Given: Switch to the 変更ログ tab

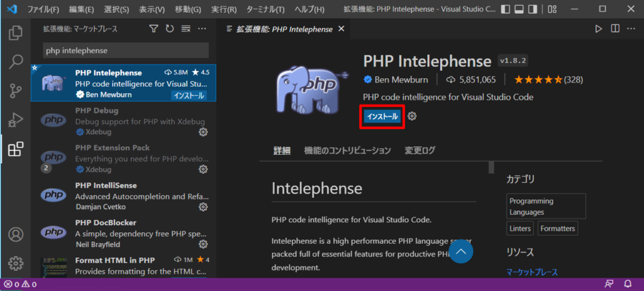Looking at the screenshot, I should (x=419, y=151).
